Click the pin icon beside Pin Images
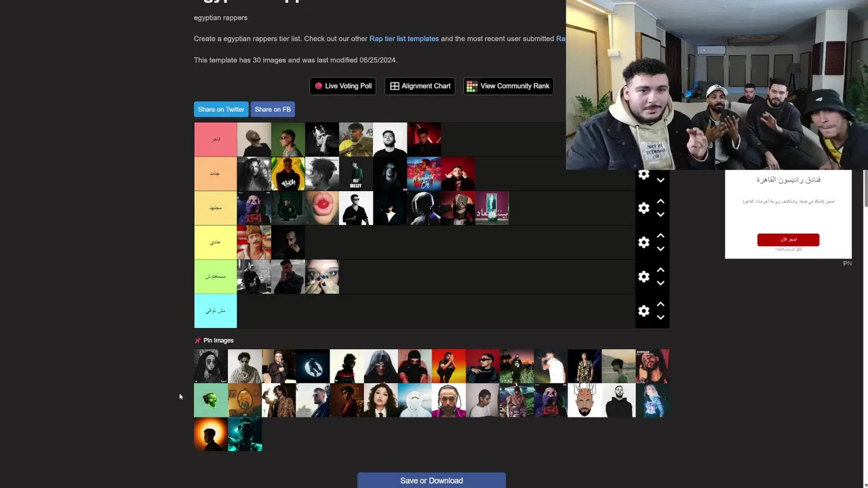868x488 pixels. point(198,340)
